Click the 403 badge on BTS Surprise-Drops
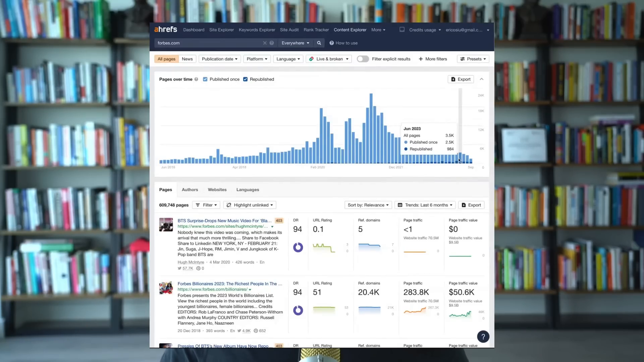 tap(279, 221)
